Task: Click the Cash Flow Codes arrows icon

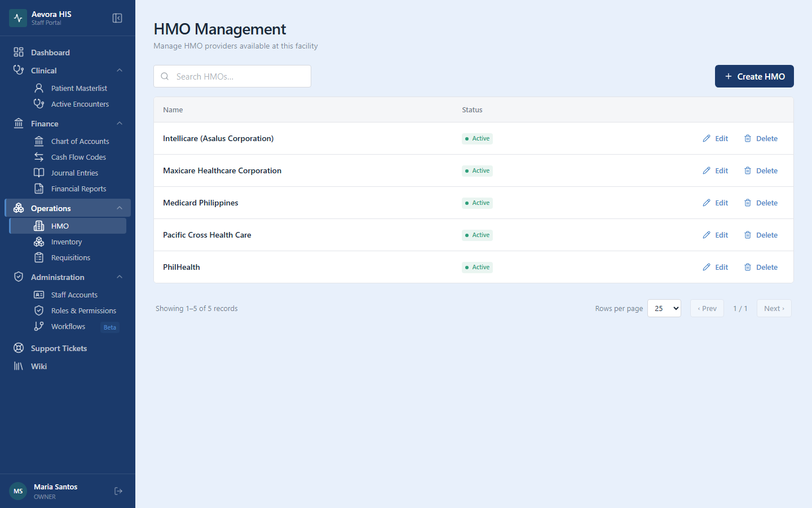Action: (39, 157)
